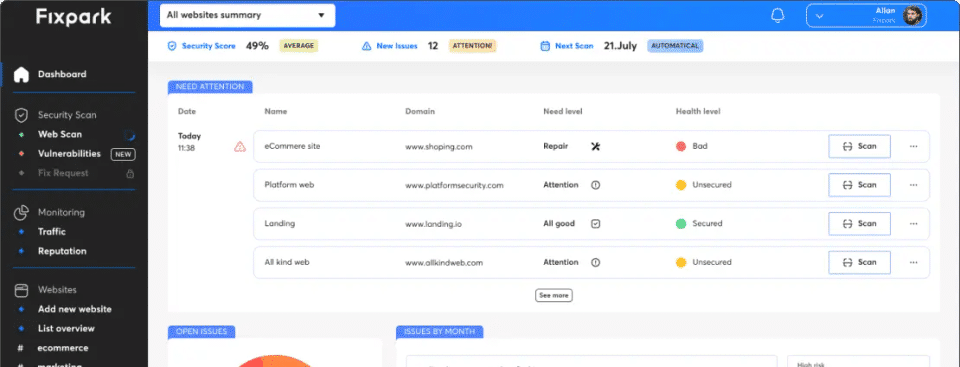Viewport: 960px width, 367px height.
Task: Click the notification bell icon
Action: coord(778,15)
